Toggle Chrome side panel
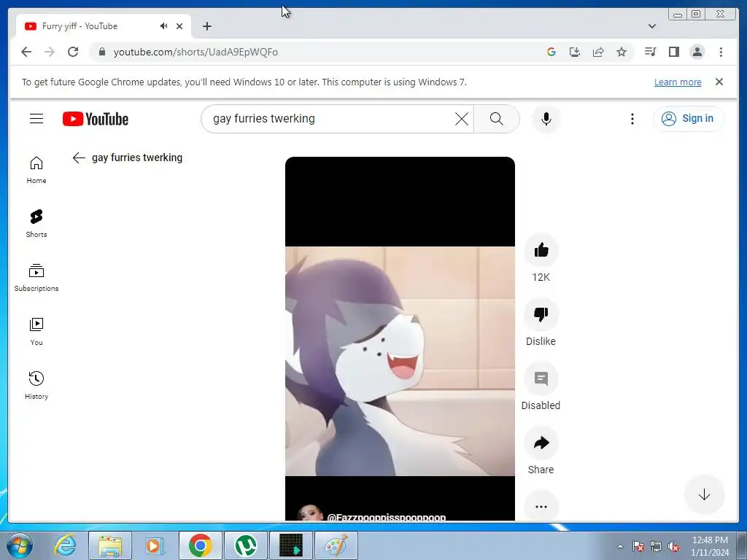Screen dimensions: 747x560 click(673, 52)
